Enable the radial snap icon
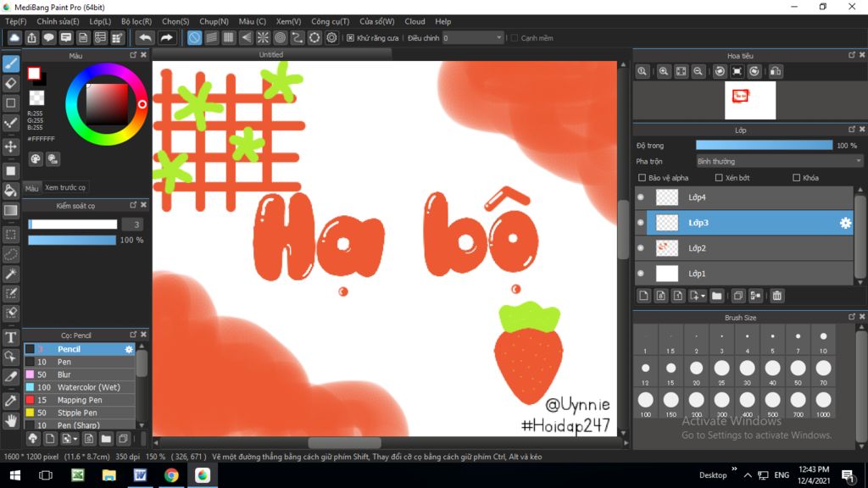This screenshot has height=488, width=868. pos(263,37)
